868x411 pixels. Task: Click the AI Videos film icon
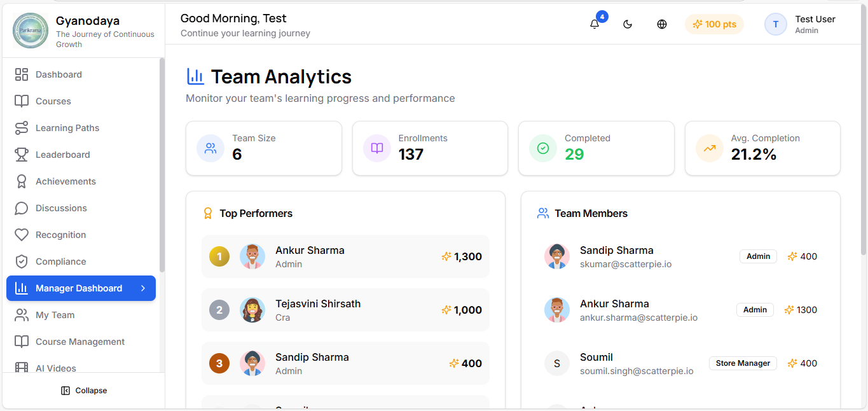click(x=22, y=368)
